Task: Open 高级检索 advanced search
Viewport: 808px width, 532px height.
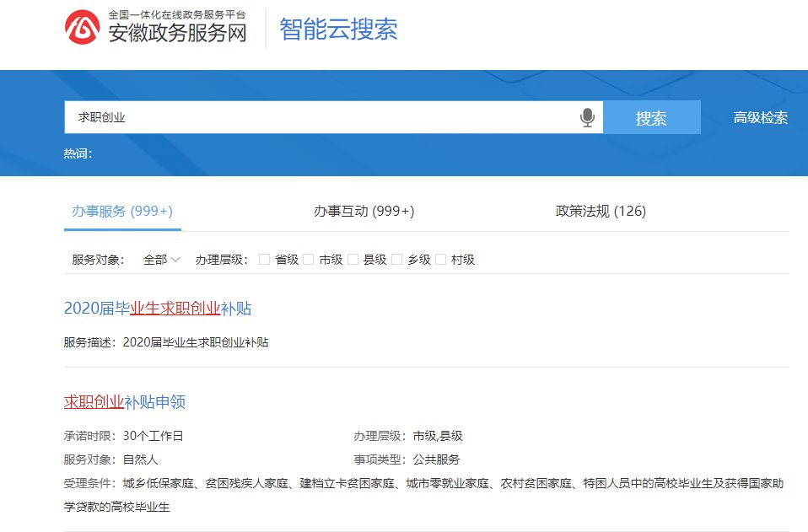Action: pos(760,117)
